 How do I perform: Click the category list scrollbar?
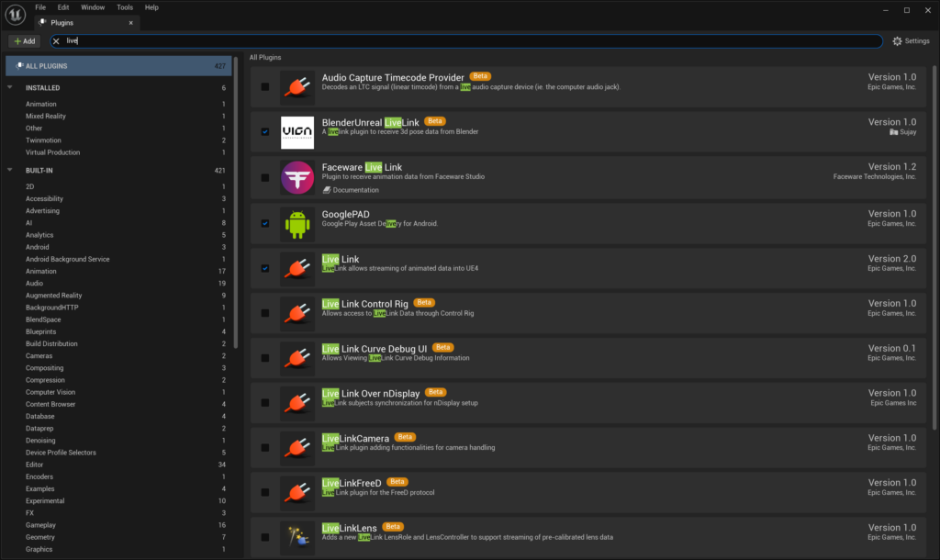[236, 204]
